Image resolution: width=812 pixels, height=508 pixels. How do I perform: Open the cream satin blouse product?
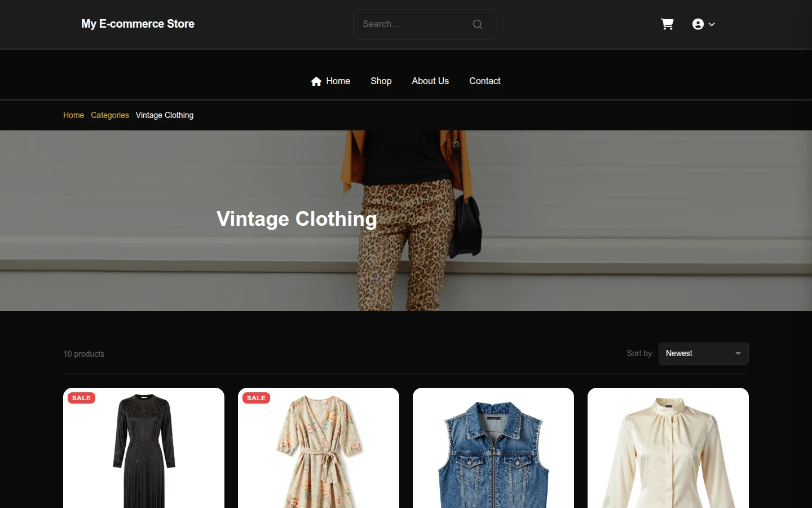[668, 448]
